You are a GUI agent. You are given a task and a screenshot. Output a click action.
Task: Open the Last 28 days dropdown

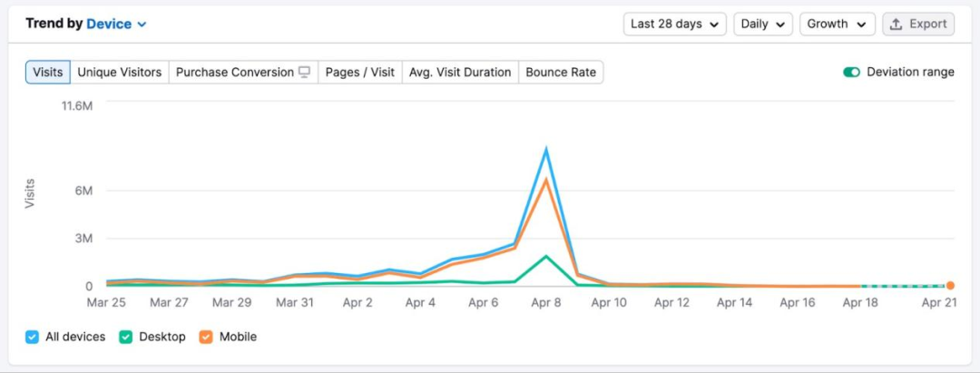pos(675,25)
